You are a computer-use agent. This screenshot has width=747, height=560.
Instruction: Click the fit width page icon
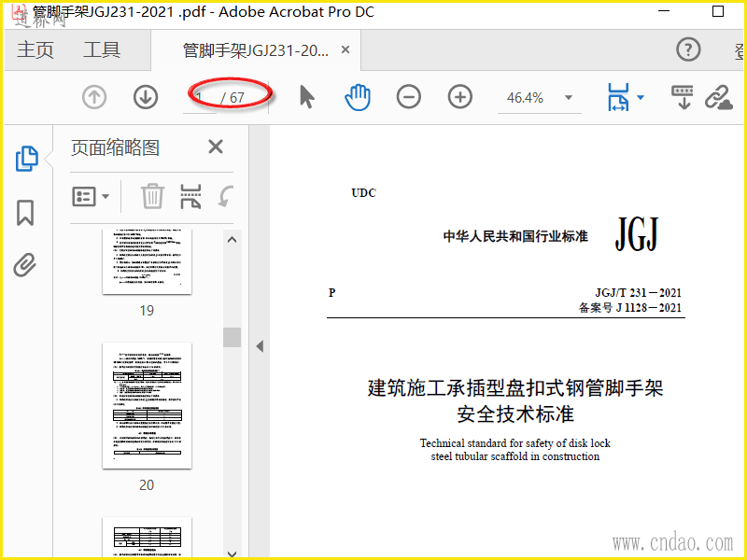618,97
